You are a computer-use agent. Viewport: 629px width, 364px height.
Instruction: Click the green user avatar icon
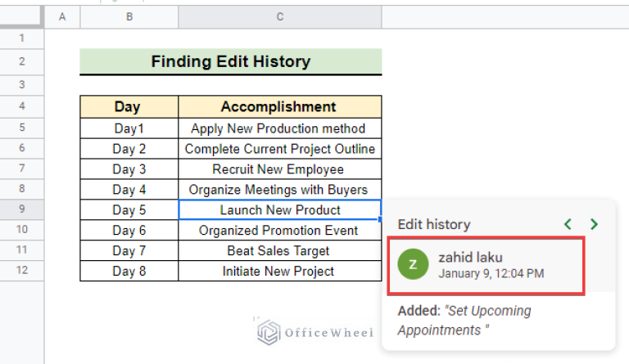413,264
